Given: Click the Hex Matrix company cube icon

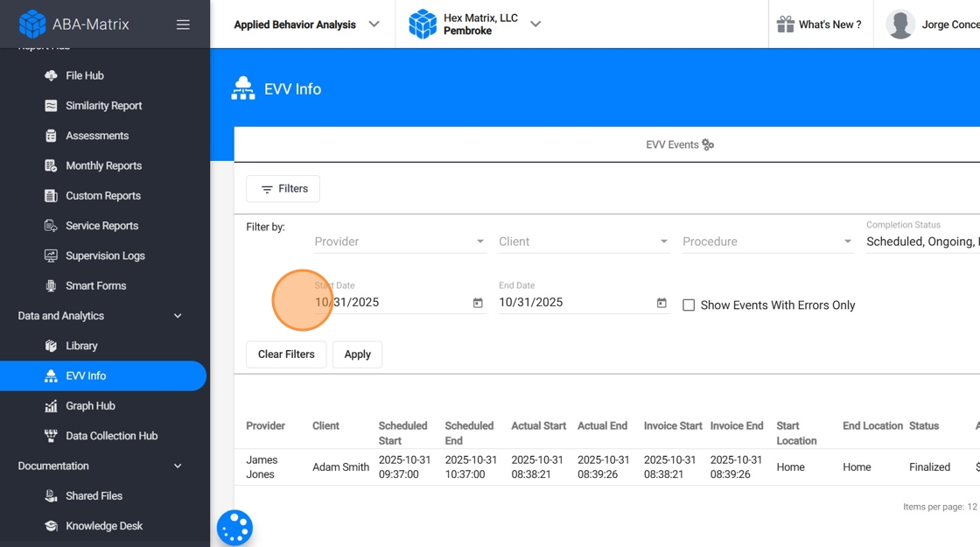Looking at the screenshot, I should pos(423,25).
